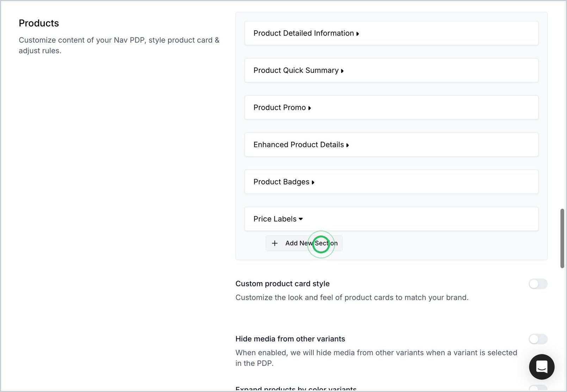Screen dimensions: 567x392
Task: Click the 'When enabled, we will hide media' description
Action: (x=376, y=358)
